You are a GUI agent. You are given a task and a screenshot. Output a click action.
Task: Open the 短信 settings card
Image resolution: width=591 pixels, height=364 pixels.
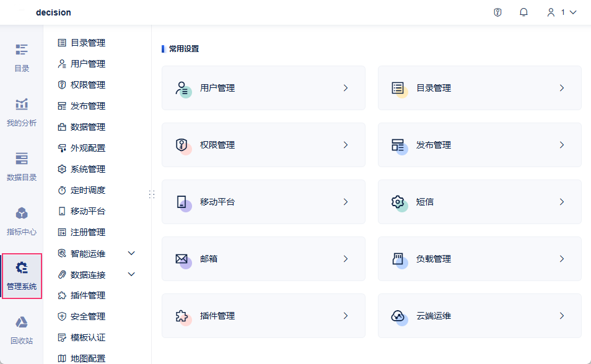(479, 202)
